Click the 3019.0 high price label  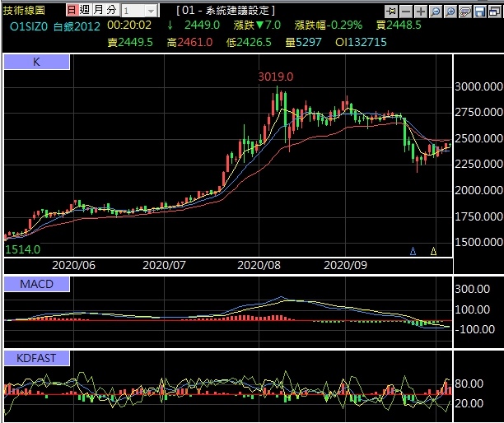(x=276, y=77)
